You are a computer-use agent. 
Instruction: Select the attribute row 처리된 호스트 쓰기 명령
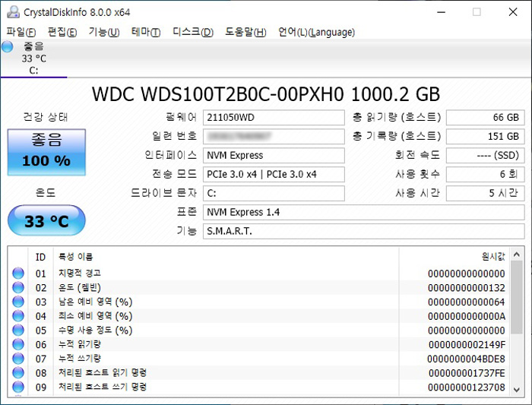pos(259,387)
